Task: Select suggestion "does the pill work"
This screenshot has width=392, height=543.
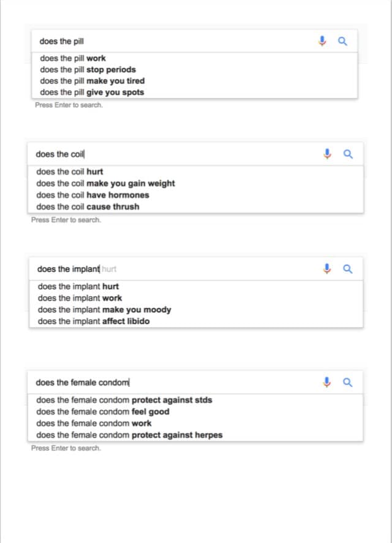Action: tap(72, 58)
